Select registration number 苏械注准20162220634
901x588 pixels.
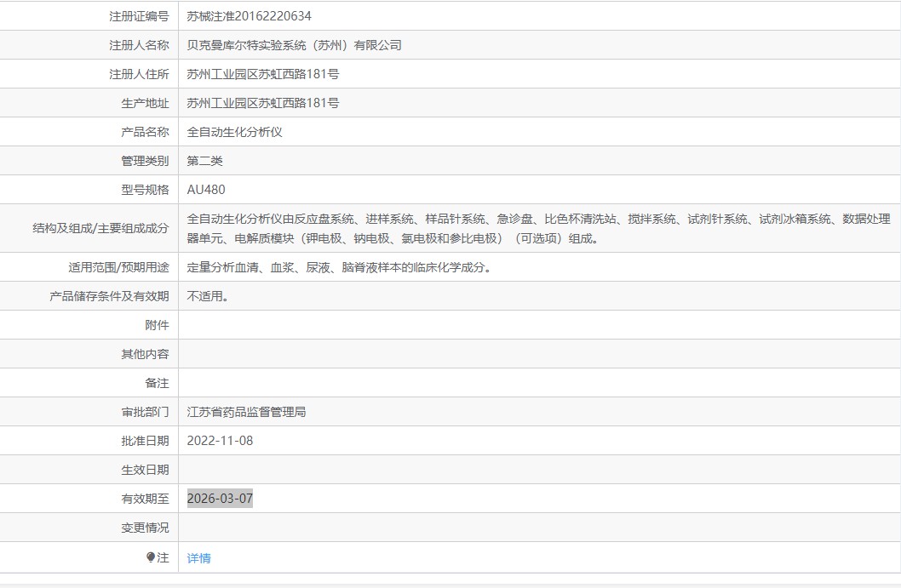(x=249, y=16)
